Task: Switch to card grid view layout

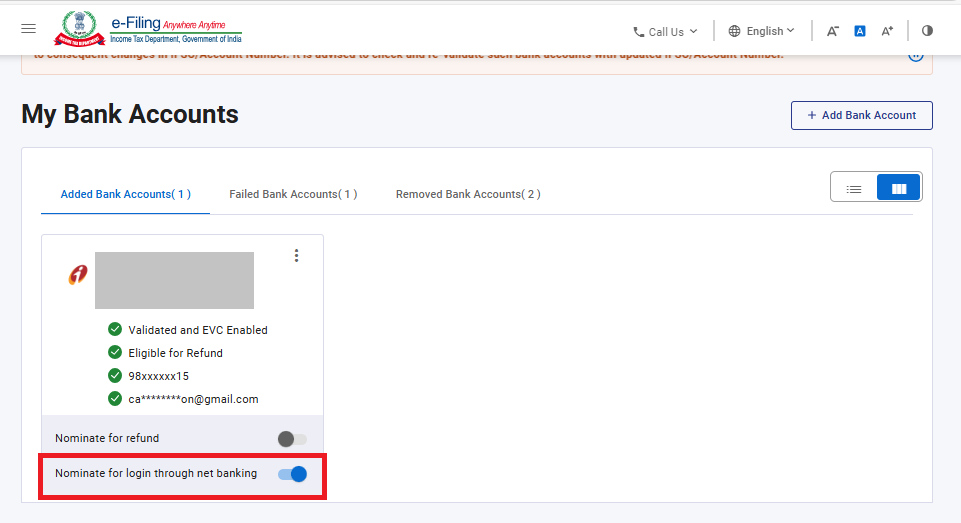Action: [898, 188]
